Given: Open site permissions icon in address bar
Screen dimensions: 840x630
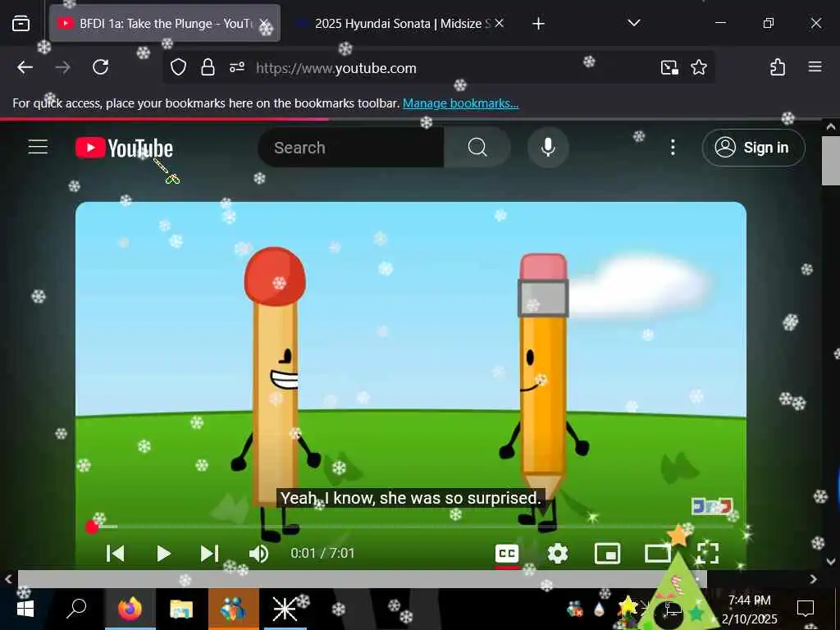Looking at the screenshot, I should (237, 67).
